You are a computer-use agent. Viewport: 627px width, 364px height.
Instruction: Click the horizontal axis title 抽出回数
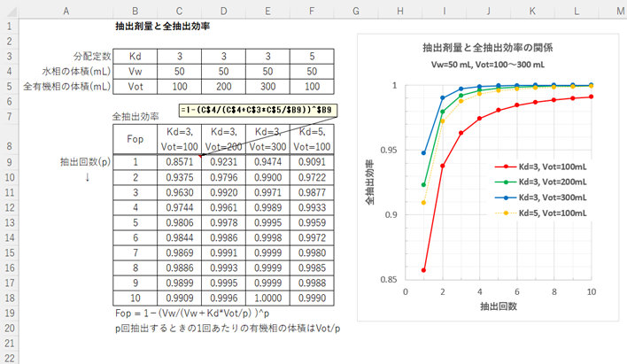(x=499, y=306)
